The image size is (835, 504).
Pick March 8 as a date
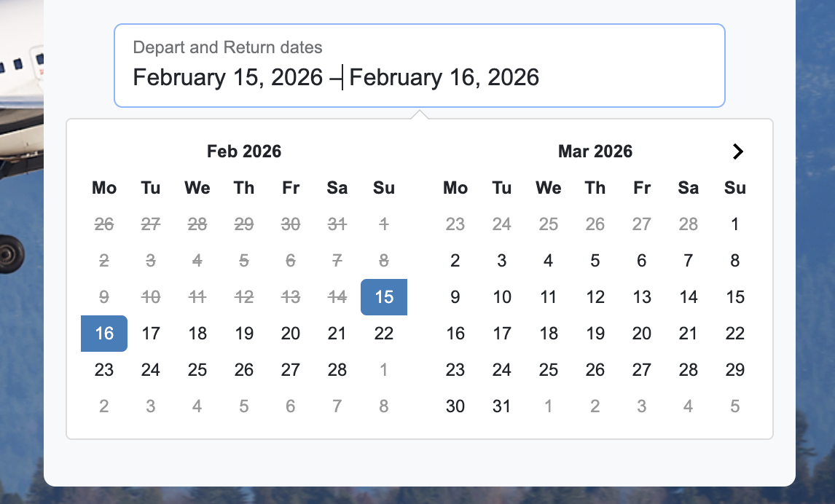click(735, 261)
